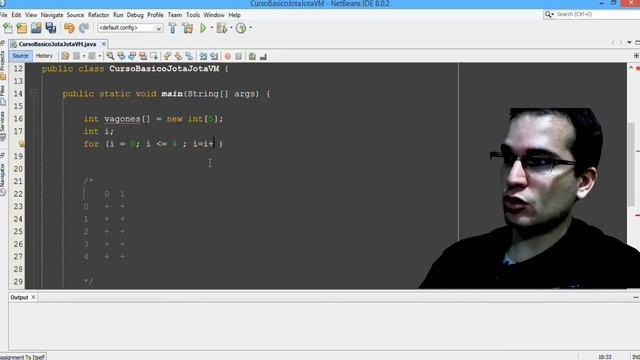Switch to the Source view button
This screenshot has width=640, height=360.
[x=20, y=56]
